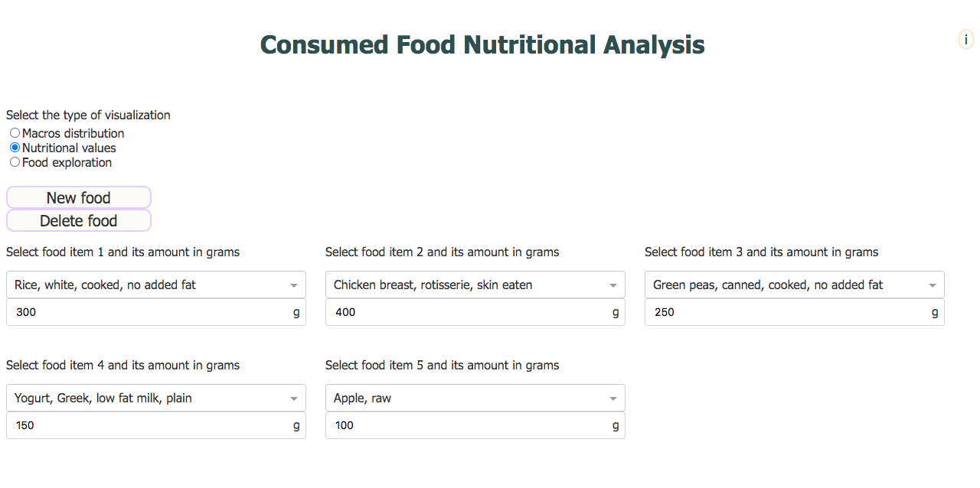980x488 pixels.
Task: Click the Delete food button
Action: click(79, 220)
